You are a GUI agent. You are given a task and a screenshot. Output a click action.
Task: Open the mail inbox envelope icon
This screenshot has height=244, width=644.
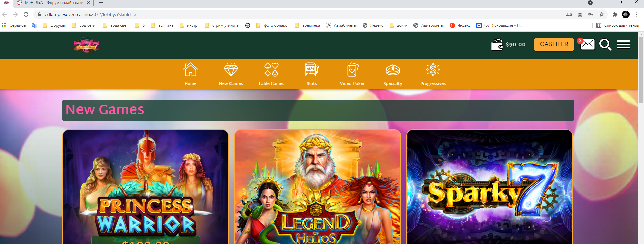tap(587, 44)
